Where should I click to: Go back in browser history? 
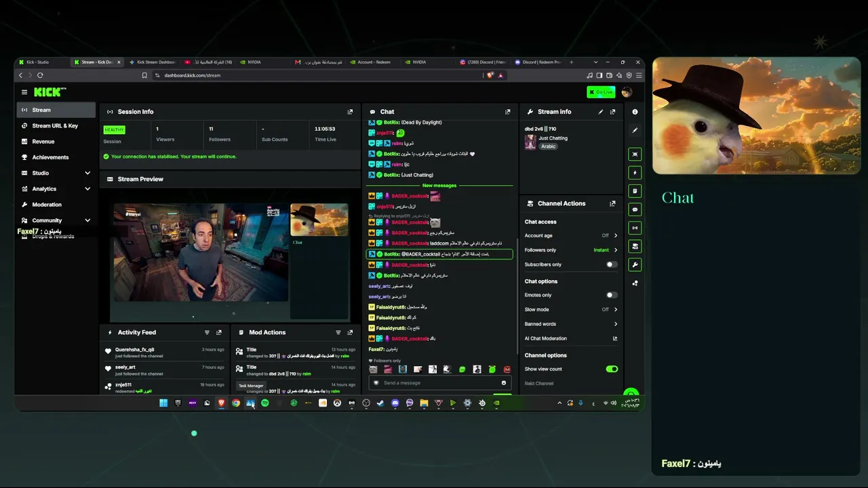(20, 75)
